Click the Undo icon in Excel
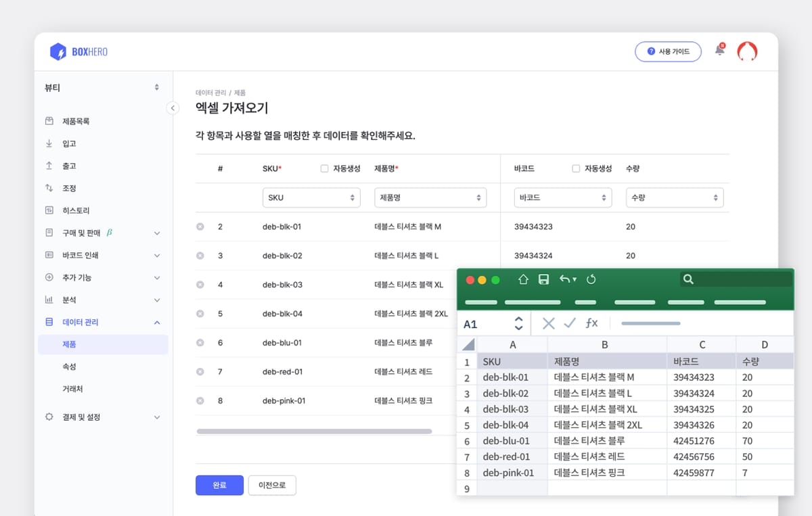The height and width of the screenshot is (516, 812). click(566, 279)
